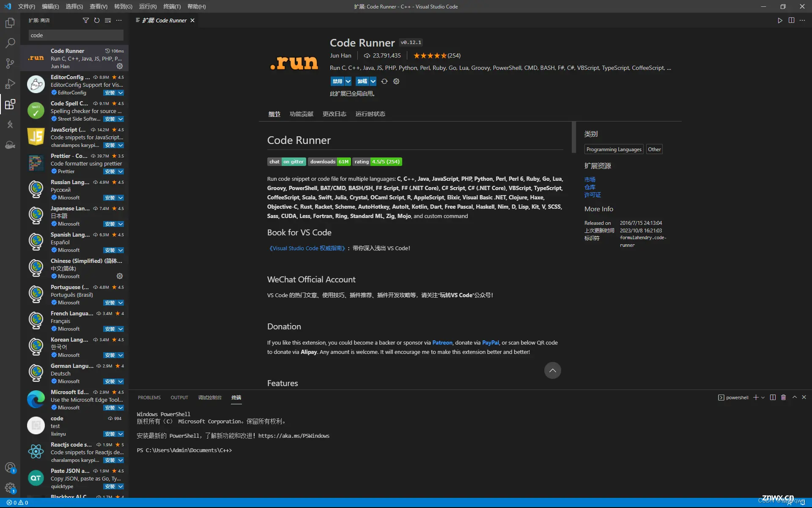Switch to 调试控制台 panel tab
812x508 pixels.
(210, 398)
